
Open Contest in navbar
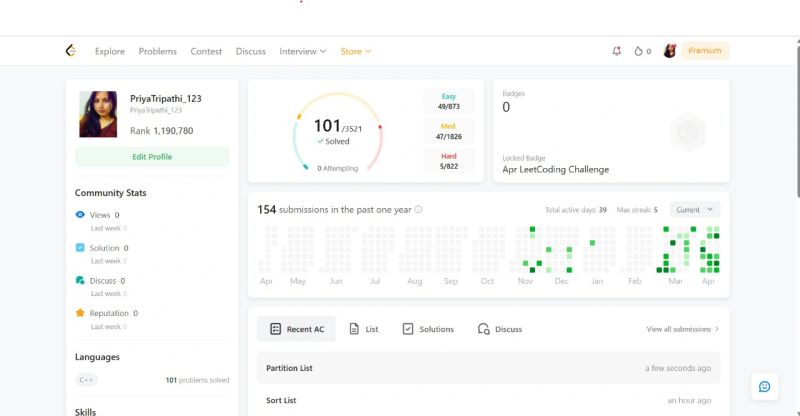click(206, 51)
